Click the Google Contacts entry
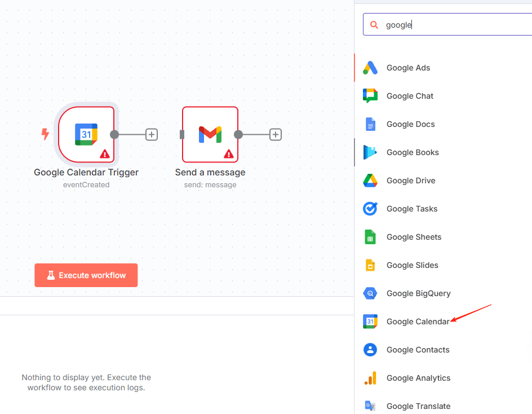532x414 pixels. pyautogui.click(x=418, y=350)
